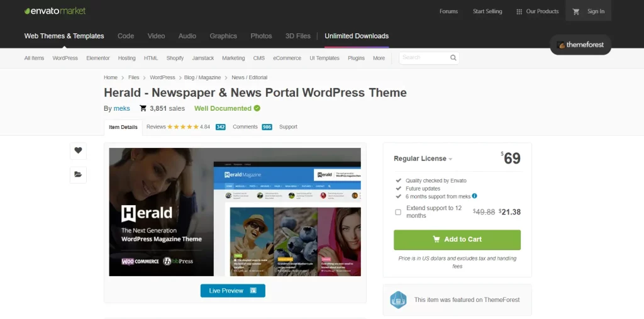Add to collection using folder icon
Image resolution: width=644 pixels, height=319 pixels.
click(78, 174)
